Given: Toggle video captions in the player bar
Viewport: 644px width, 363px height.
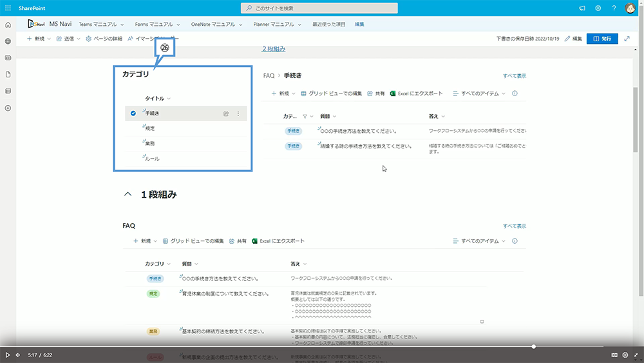Looking at the screenshot, I should point(614,355).
